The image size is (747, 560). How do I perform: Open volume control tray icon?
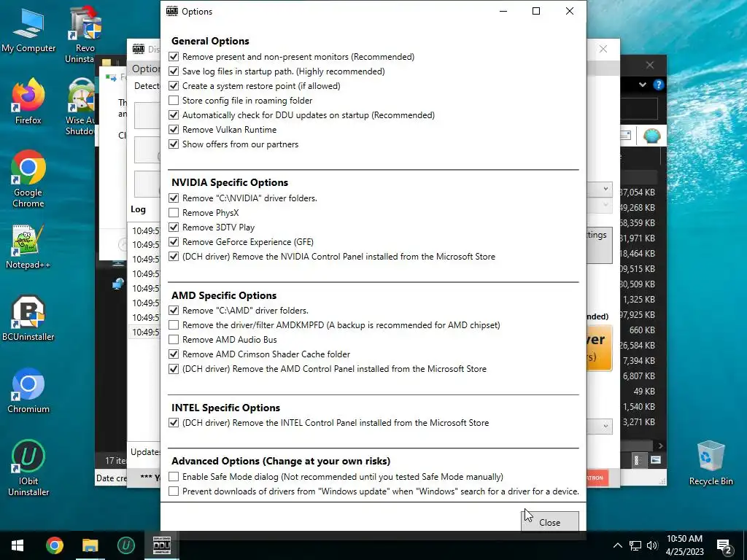pos(652,545)
